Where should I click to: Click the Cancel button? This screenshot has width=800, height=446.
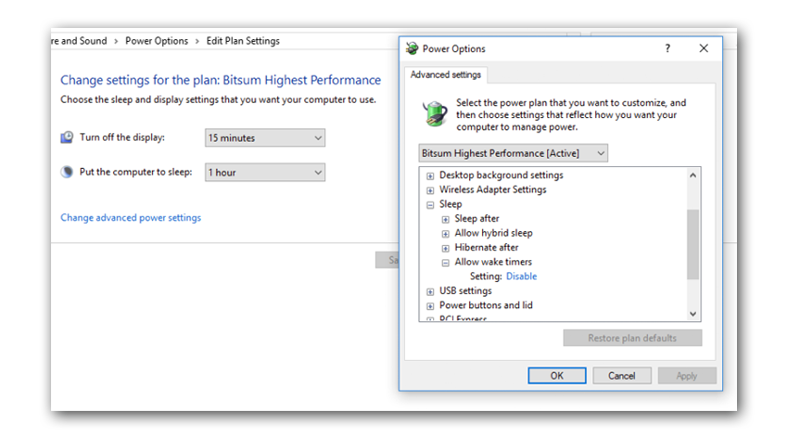click(x=621, y=376)
